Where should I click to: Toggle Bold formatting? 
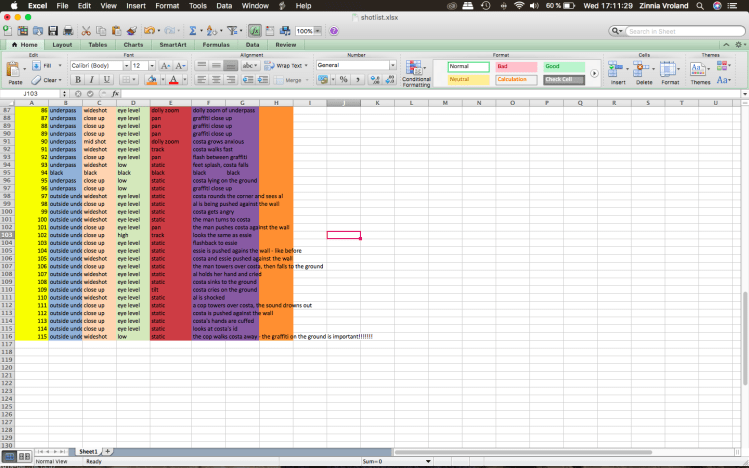tap(78, 79)
